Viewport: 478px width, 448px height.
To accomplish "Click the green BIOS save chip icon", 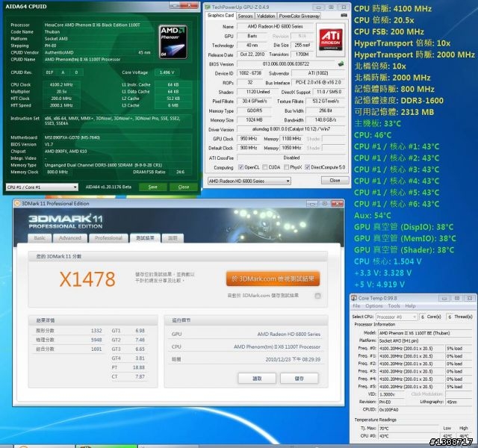I will (341, 63).
